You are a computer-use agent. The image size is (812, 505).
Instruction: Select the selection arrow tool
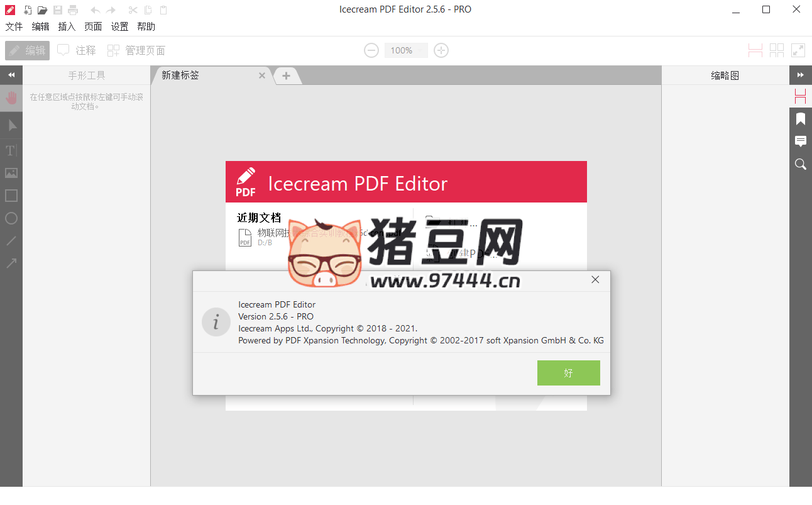pos(11,125)
